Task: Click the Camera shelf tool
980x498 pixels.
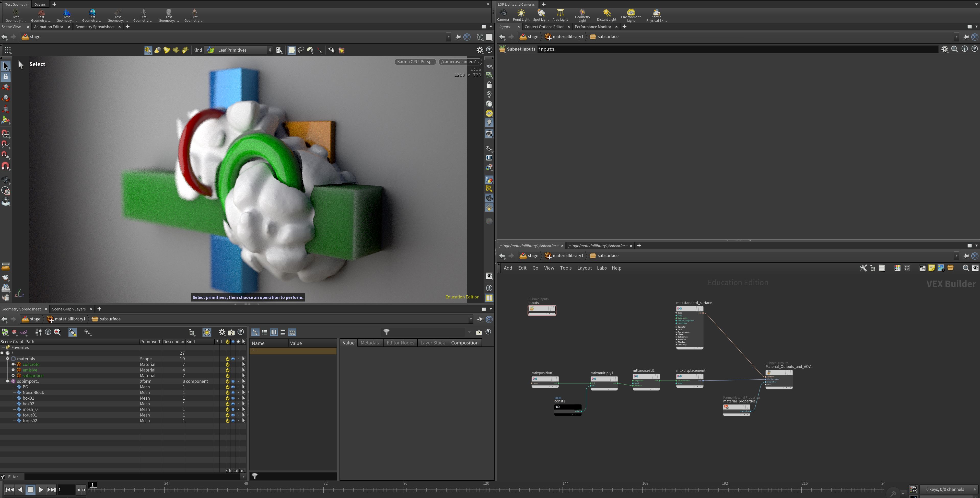Action: tap(503, 15)
